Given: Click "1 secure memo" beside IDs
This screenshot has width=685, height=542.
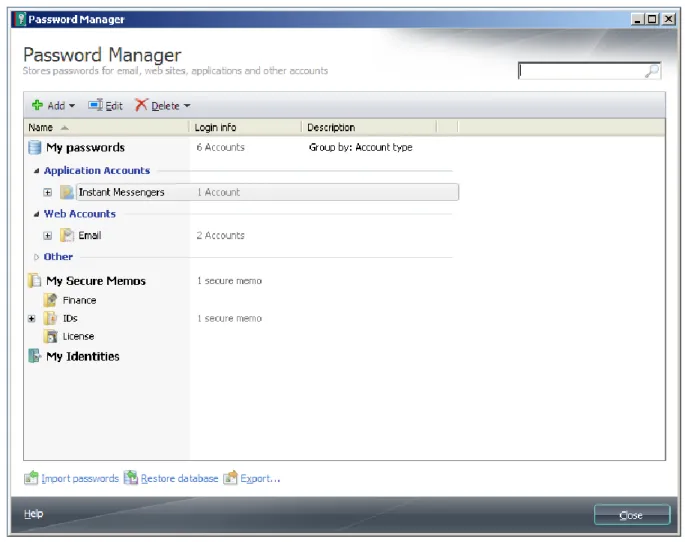Looking at the screenshot, I should pyautogui.click(x=230, y=318).
